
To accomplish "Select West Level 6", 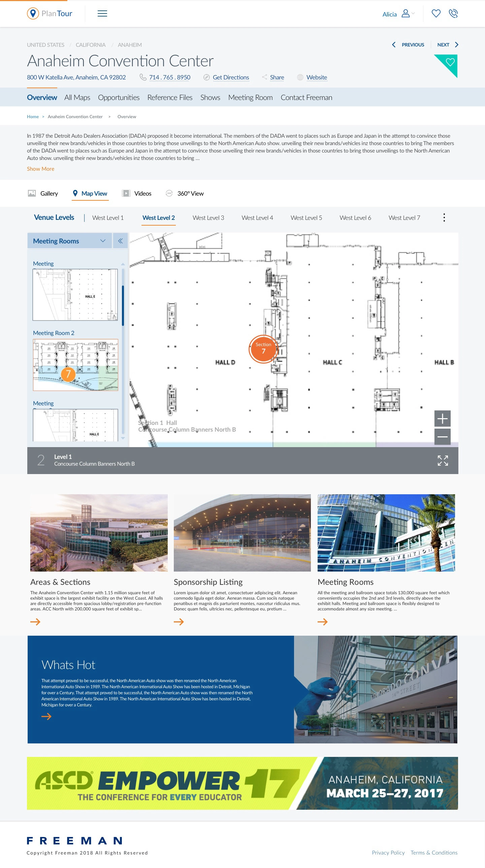I will point(355,218).
